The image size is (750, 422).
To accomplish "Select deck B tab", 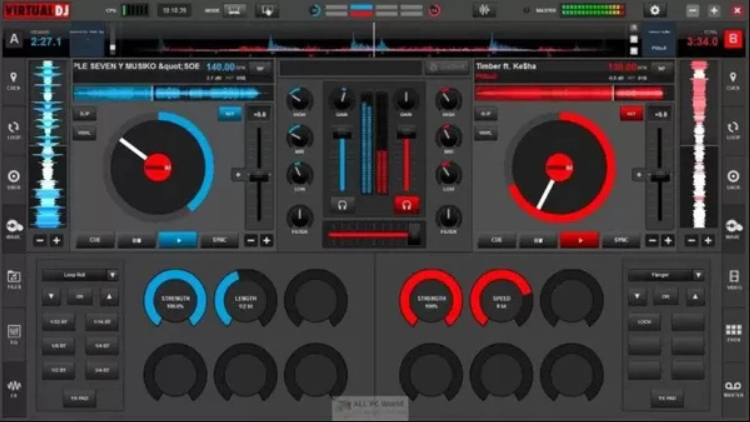I will pyautogui.click(x=735, y=41).
